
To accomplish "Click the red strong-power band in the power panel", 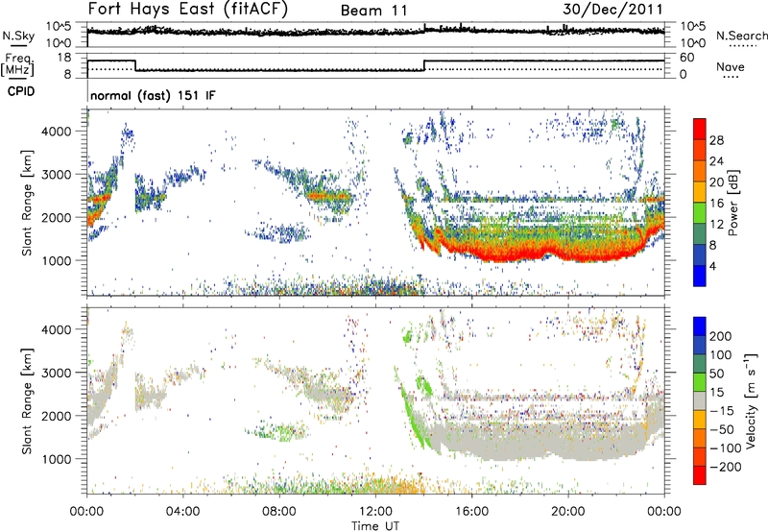I will coord(539,251).
